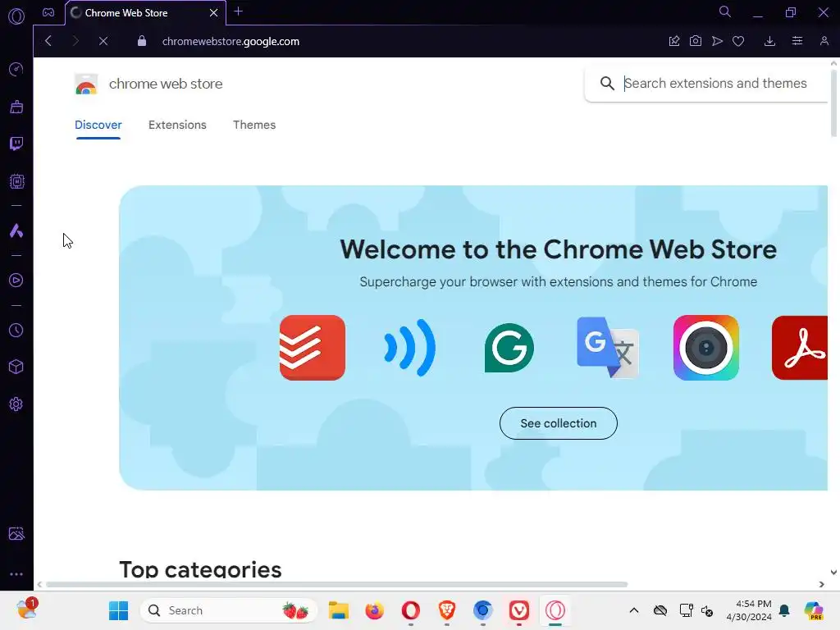This screenshot has height=630, width=840.
Task: Open Settings gear icon in sidebar
Action: [16, 404]
